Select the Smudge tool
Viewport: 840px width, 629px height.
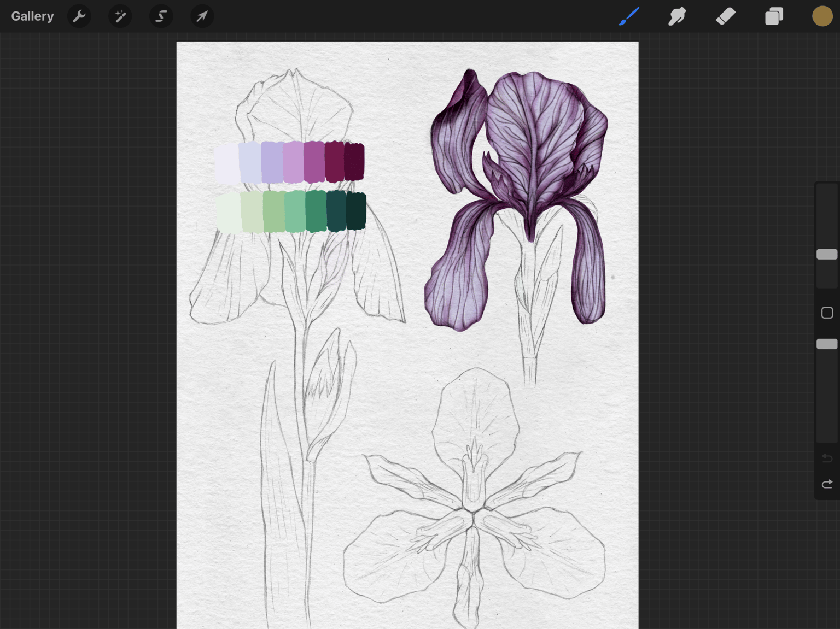click(677, 16)
